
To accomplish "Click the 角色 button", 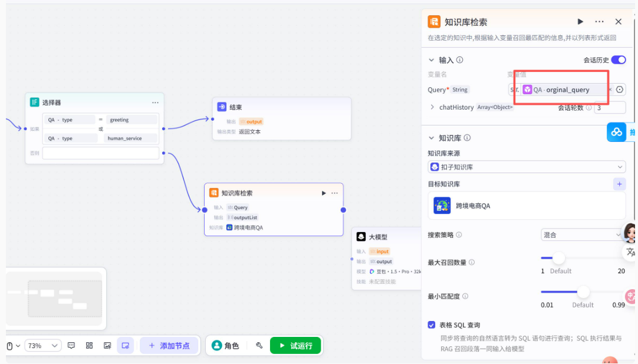I will coord(225,346).
